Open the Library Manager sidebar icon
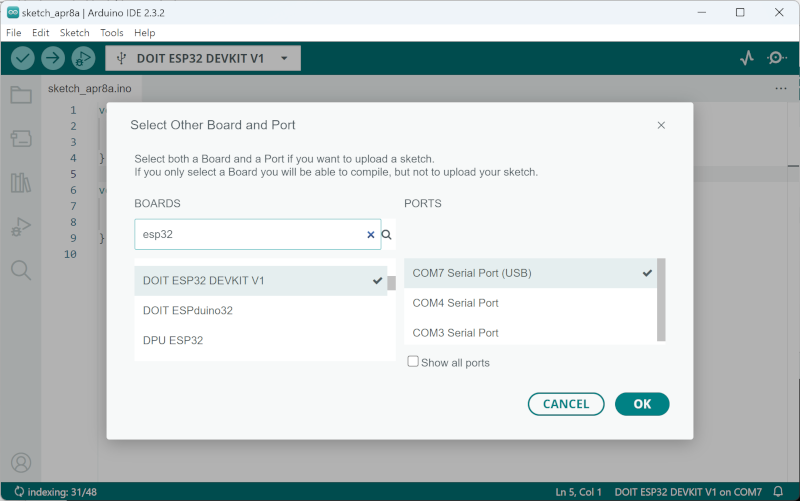Screen dimensions: 800x501 (21, 182)
